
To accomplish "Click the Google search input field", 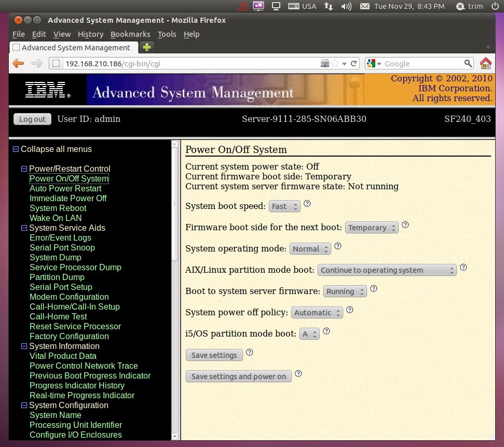I will 421,63.
